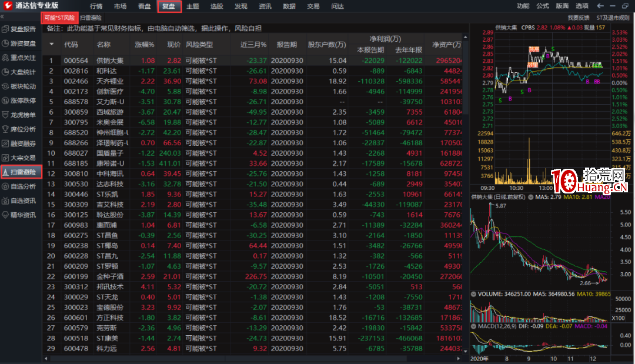Select stock row 天齐锂业
635x364 pixels.
252,81
